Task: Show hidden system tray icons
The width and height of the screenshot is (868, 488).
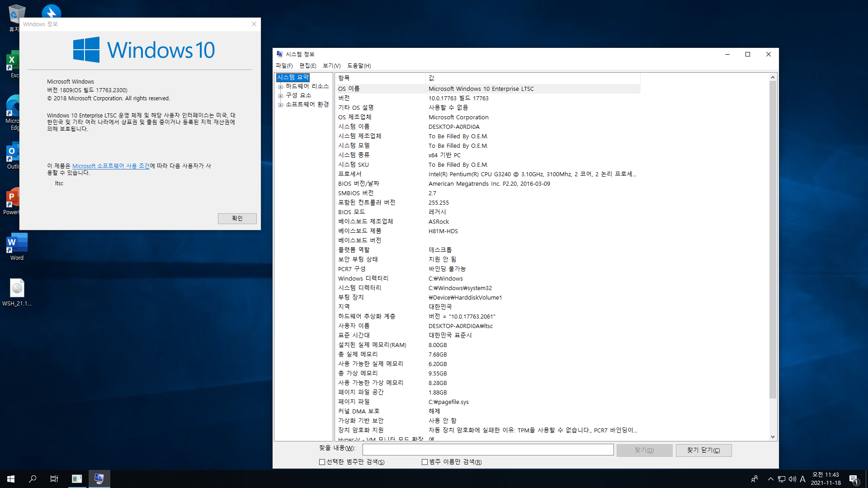Action: 770,479
